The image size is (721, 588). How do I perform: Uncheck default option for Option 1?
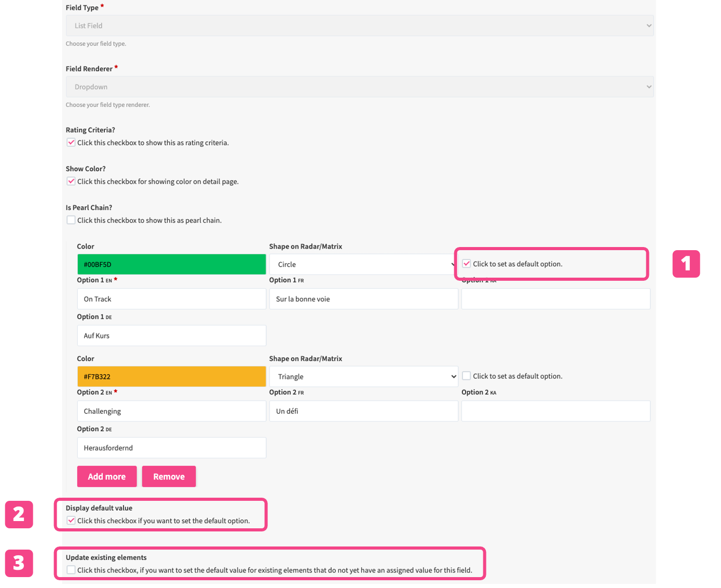467,264
